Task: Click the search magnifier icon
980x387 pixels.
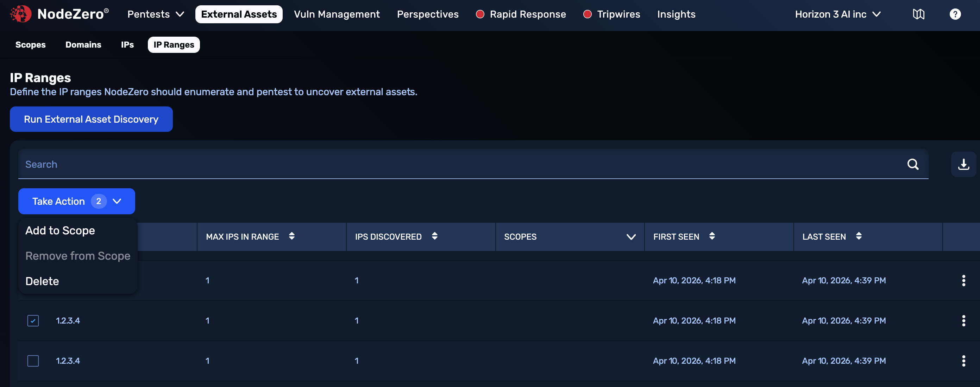Action: pyautogui.click(x=913, y=164)
